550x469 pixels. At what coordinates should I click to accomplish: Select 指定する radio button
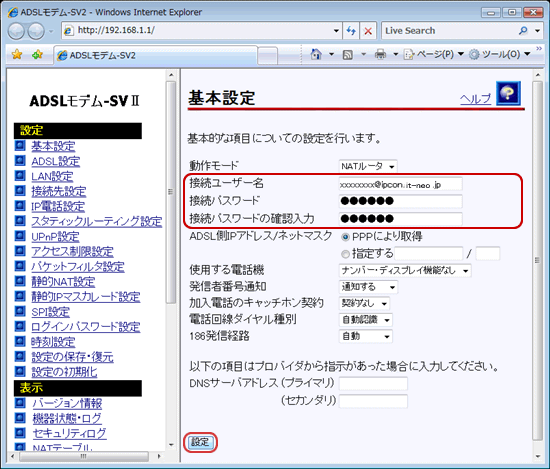345,253
